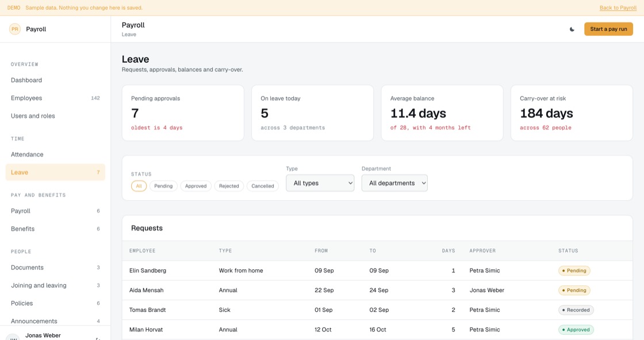Click employee name Milan Horvat
Viewport: 644px width, 340px height.
click(146, 330)
